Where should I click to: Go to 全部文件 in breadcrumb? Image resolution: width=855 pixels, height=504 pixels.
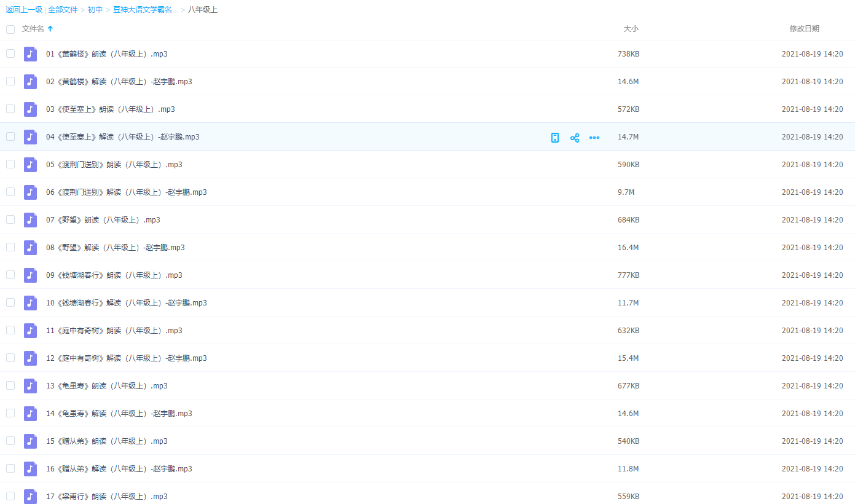coord(63,10)
